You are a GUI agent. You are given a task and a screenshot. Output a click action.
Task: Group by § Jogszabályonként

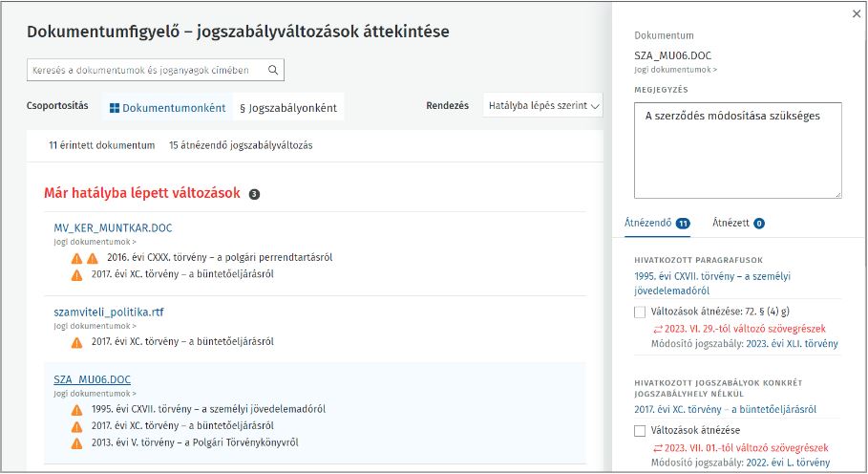pyautogui.click(x=287, y=108)
